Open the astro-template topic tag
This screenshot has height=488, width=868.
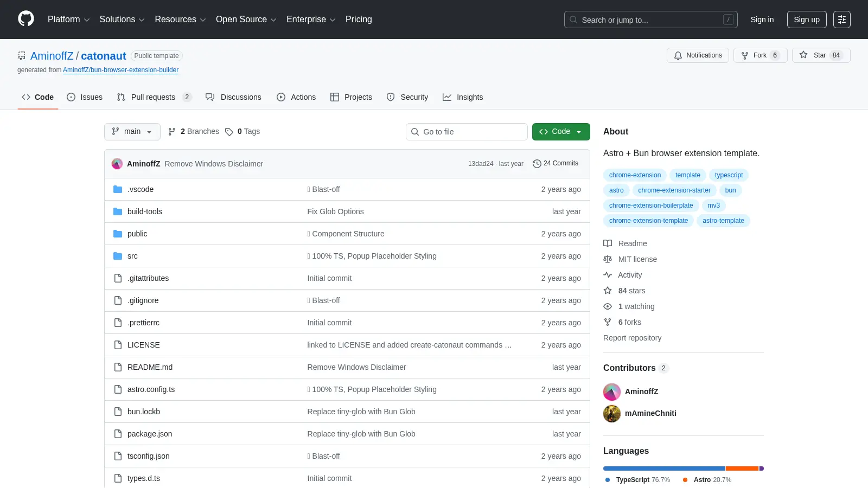[723, 221]
